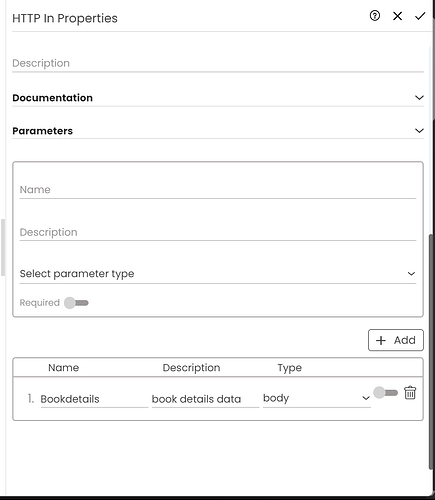
Task: Focus the parameter Description input field
Action: coord(218,232)
